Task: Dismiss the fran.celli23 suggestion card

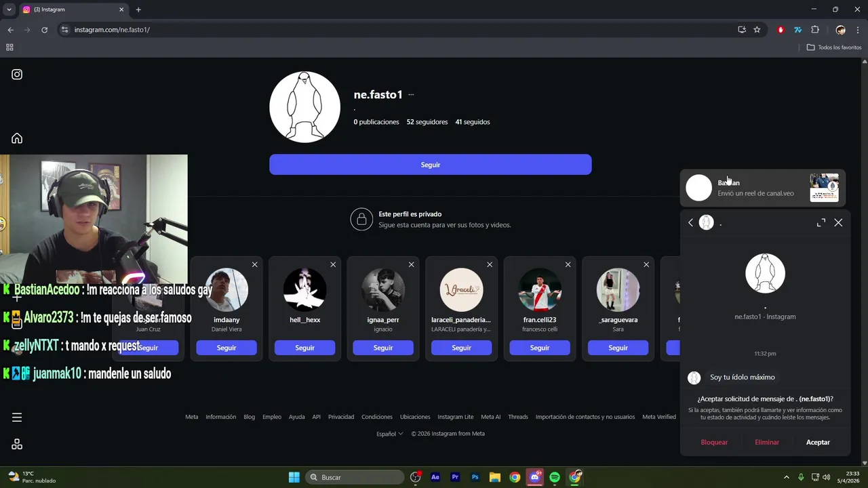Action: (568, 264)
